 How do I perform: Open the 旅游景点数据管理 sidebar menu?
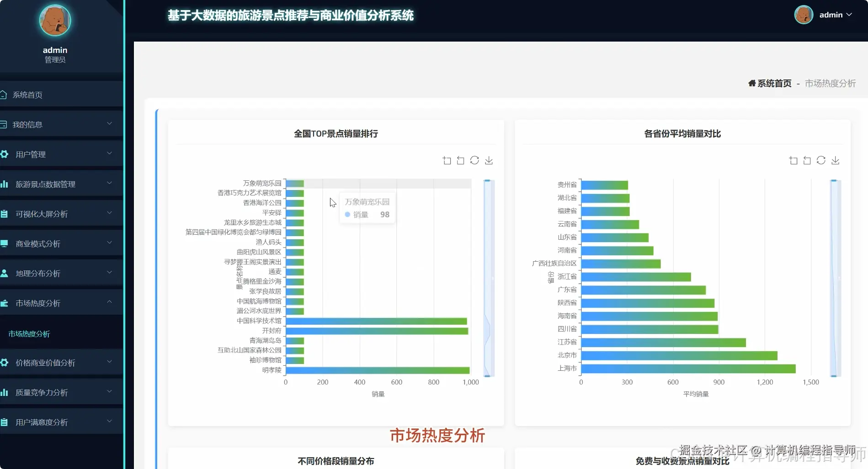[61, 184]
